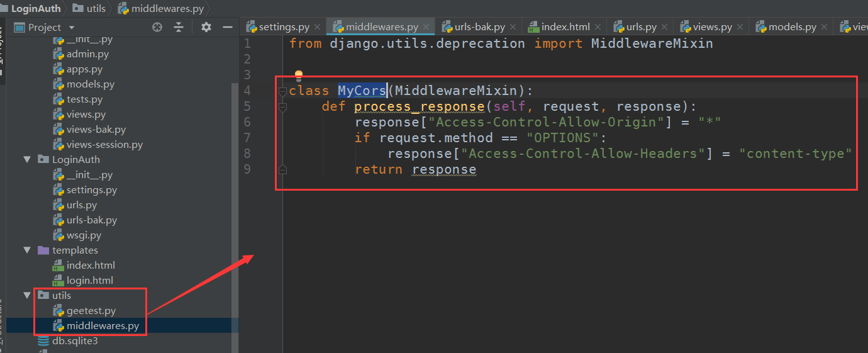The width and height of the screenshot is (868, 353).
Task: Click the MyCors class name in code
Action: point(362,91)
